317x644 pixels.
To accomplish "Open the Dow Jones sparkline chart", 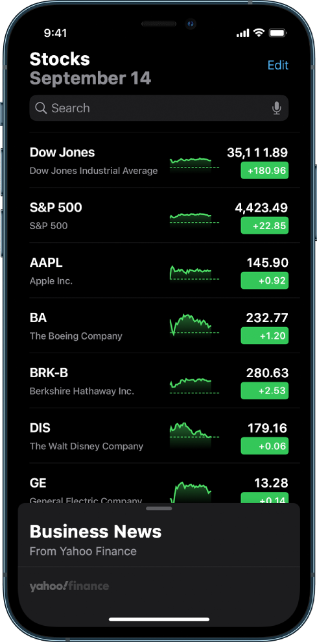I will pyautogui.click(x=194, y=163).
